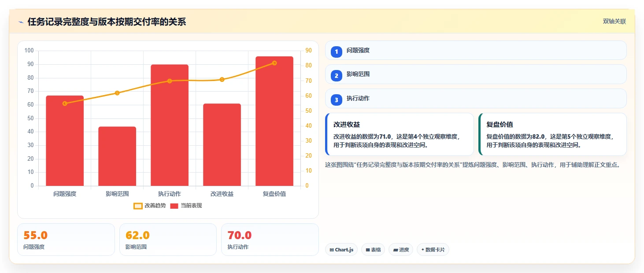This screenshot has height=273, width=644.
Task: Click the 问题强度 x-axis label
Action: point(65,194)
